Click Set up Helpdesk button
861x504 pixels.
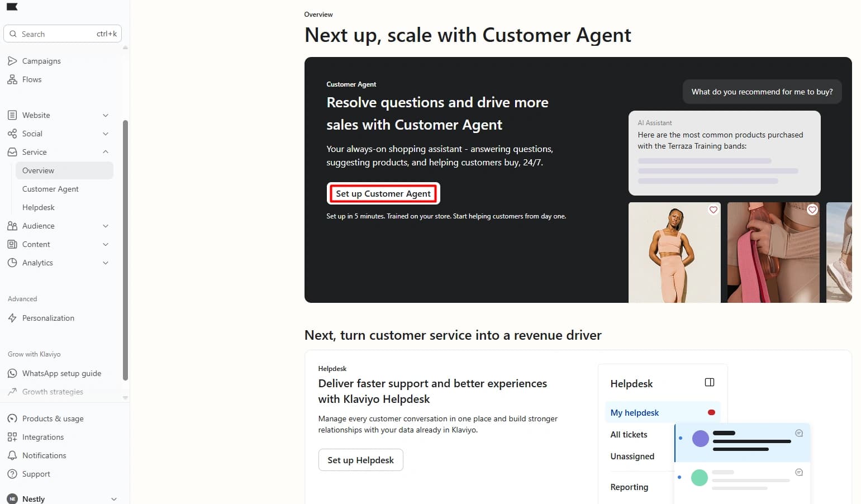click(x=360, y=460)
